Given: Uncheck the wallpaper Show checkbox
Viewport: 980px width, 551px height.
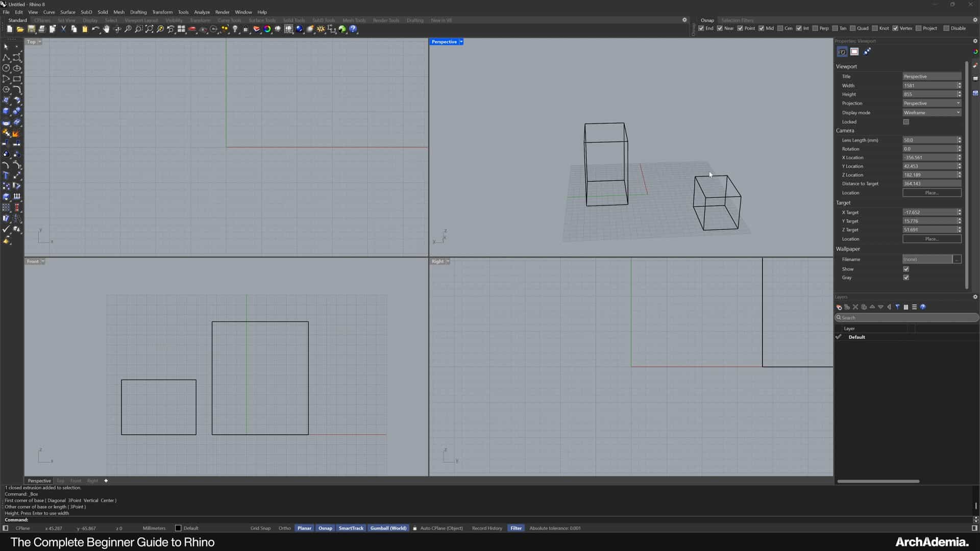Looking at the screenshot, I should pyautogui.click(x=906, y=269).
